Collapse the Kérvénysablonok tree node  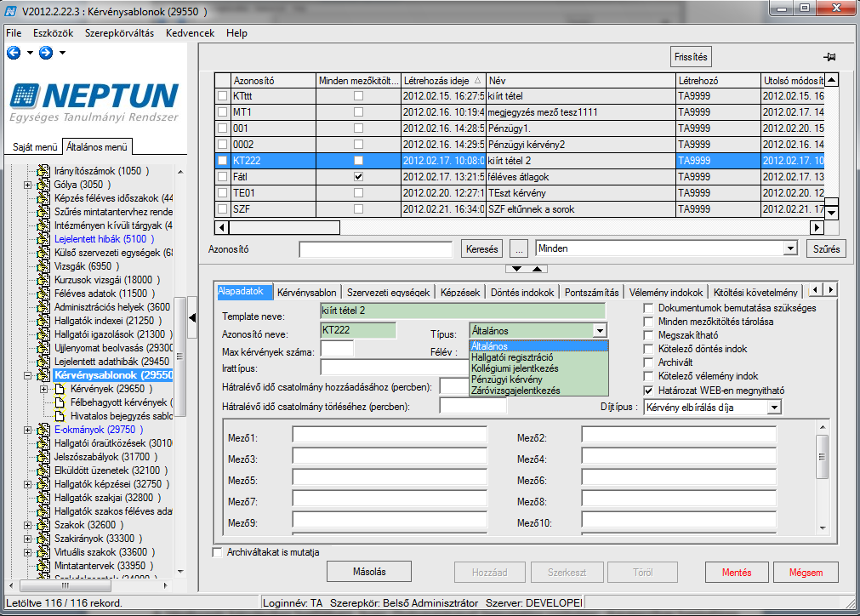27,376
